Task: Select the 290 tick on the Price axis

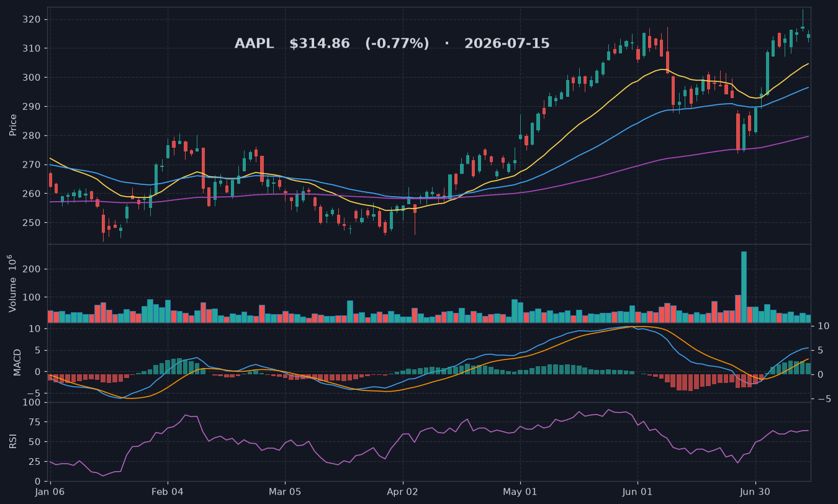Action: tap(33, 107)
